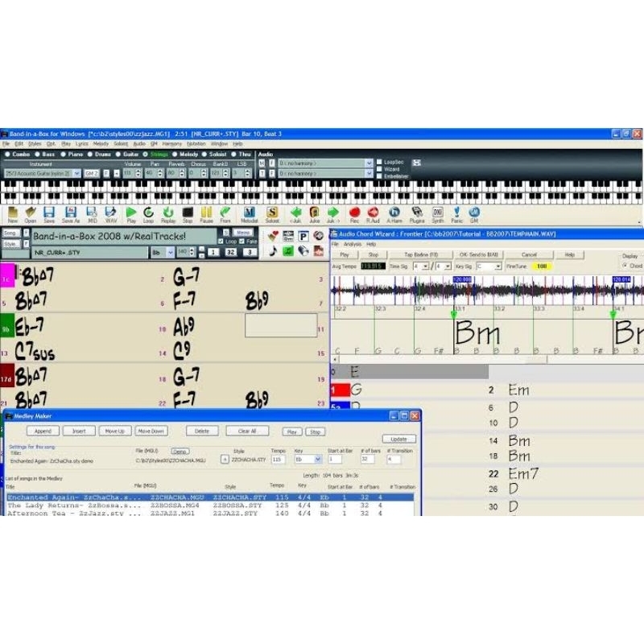This screenshot has width=644, height=644.
Task: Click the Tempo field in Medley Maker
Action: [279, 459]
